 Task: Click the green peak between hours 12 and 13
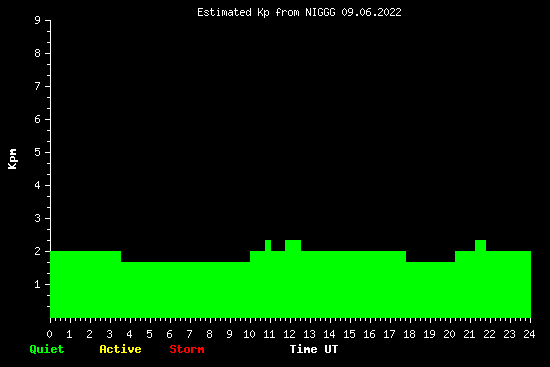pos(293,245)
